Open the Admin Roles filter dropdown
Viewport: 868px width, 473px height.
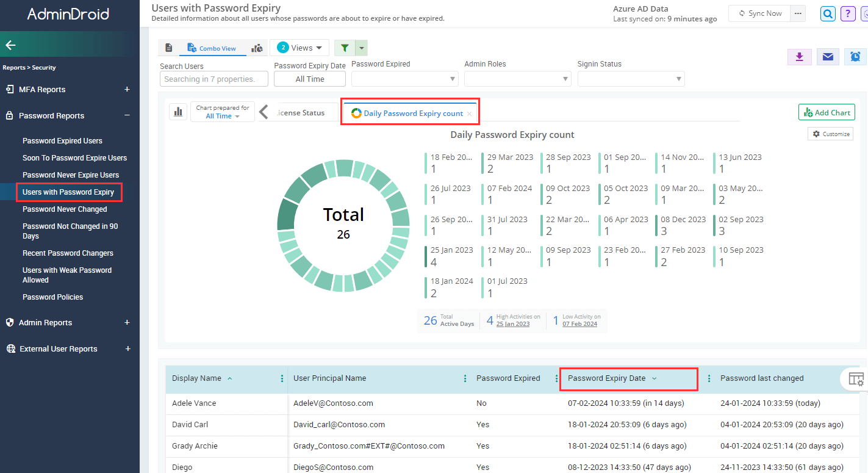(x=517, y=79)
